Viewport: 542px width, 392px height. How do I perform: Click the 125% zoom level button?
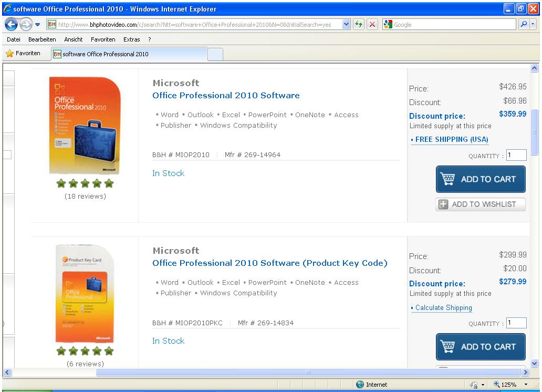[505, 385]
